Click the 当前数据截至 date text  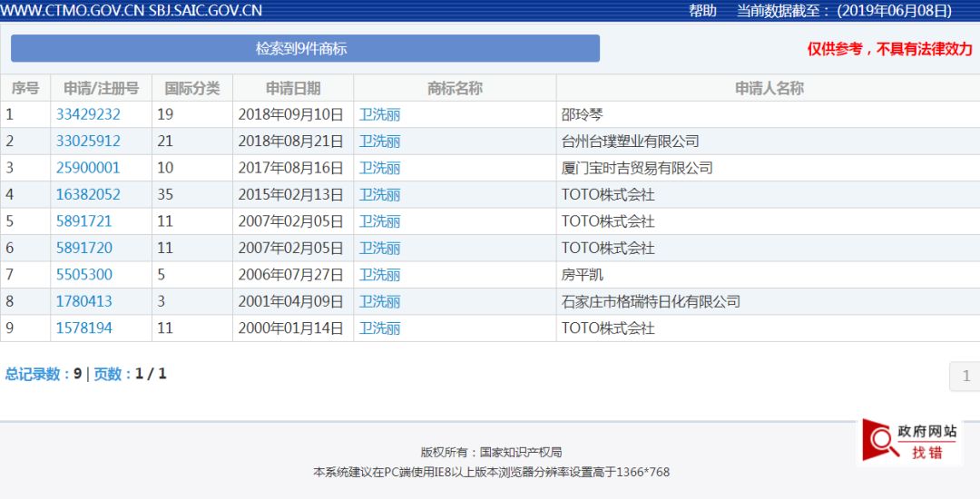pos(845,11)
